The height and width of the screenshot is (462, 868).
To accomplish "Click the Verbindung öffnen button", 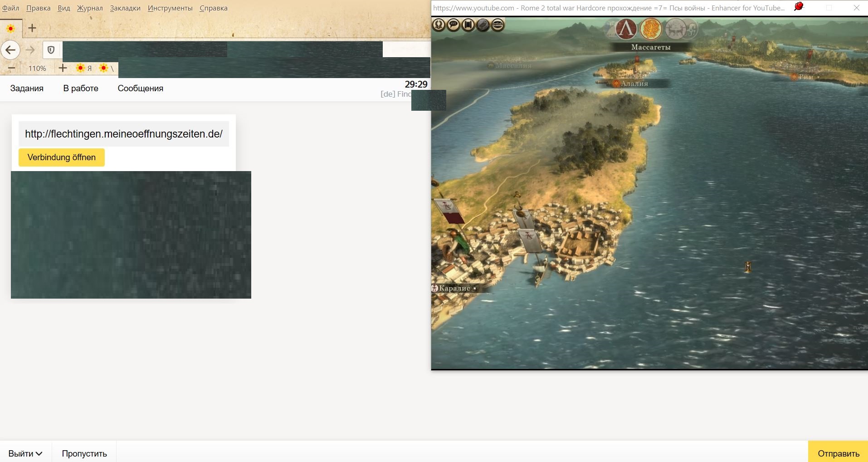I will click(x=62, y=157).
